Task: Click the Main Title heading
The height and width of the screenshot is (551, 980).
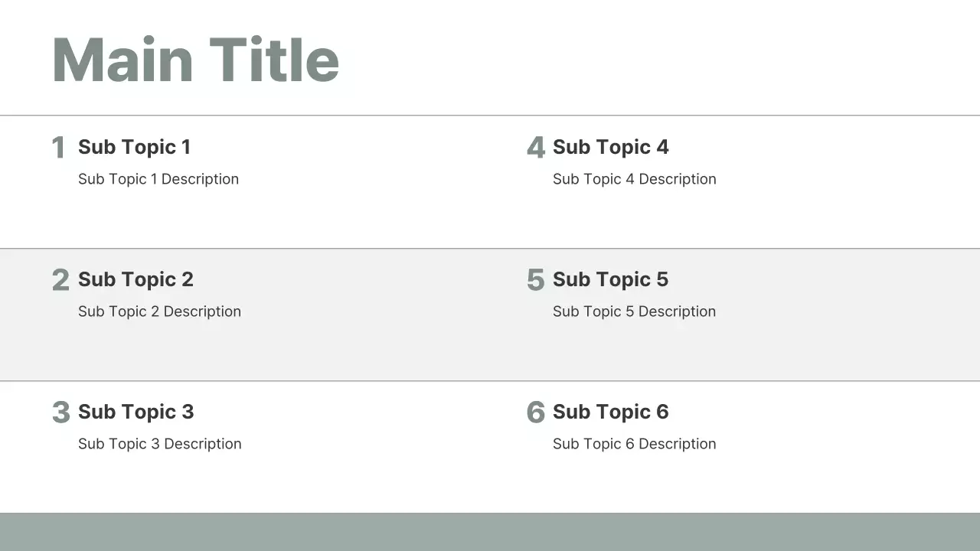Action: pyautogui.click(x=195, y=60)
